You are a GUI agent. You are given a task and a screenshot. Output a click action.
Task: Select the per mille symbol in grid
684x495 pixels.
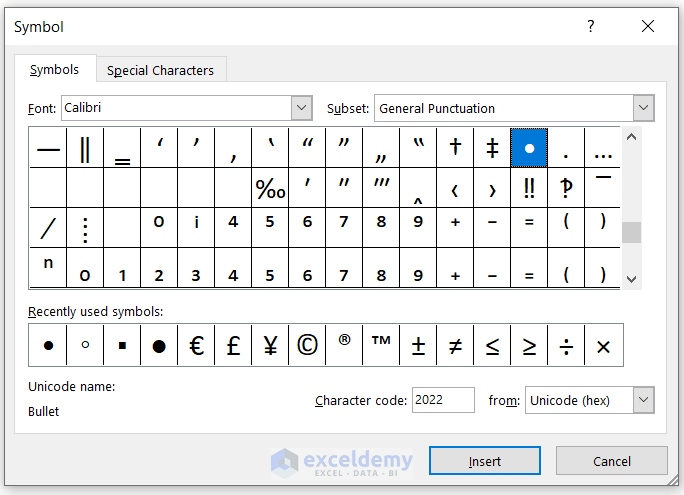click(271, 188)
